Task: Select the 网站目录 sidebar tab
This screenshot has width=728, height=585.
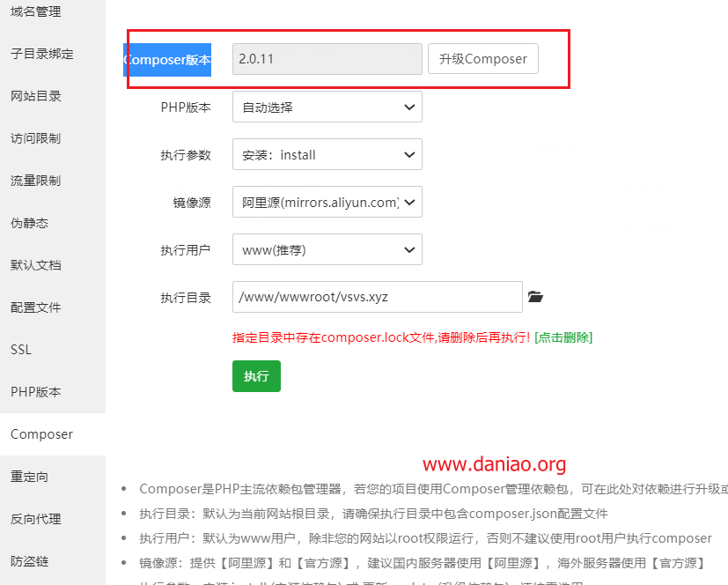Action: point(36,96)
